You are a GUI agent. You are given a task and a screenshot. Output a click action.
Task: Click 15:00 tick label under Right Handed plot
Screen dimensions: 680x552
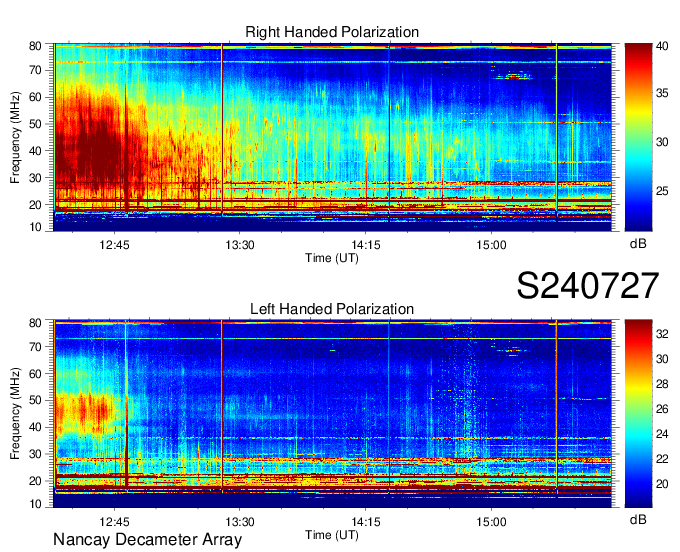point(491,245)
